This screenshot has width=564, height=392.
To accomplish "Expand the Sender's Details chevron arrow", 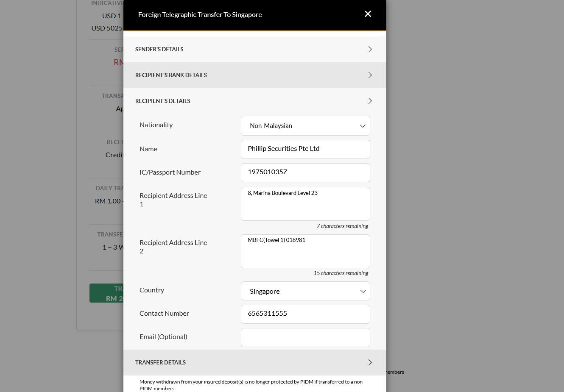I will [x=370, y=49].
